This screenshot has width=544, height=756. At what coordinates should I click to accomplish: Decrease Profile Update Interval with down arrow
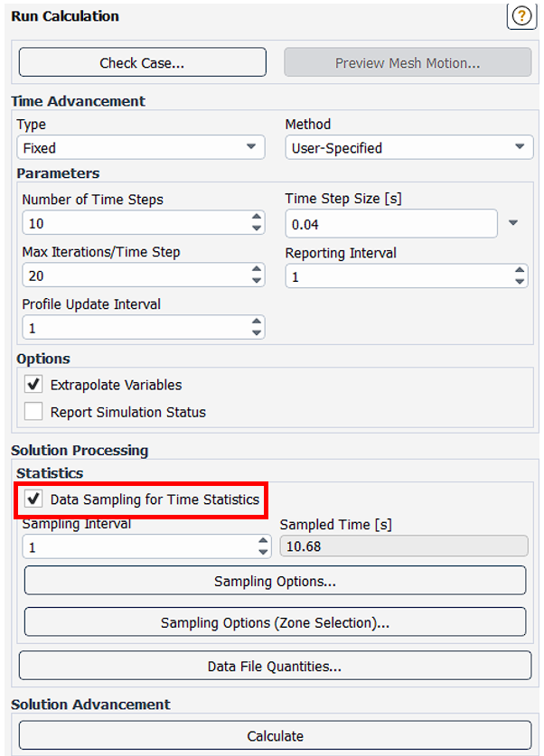click(257, 333)
